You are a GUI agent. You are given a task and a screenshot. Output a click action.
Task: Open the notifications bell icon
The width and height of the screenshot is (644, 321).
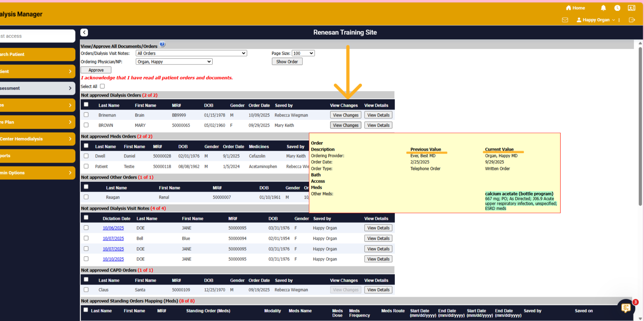tap(603, 8)
